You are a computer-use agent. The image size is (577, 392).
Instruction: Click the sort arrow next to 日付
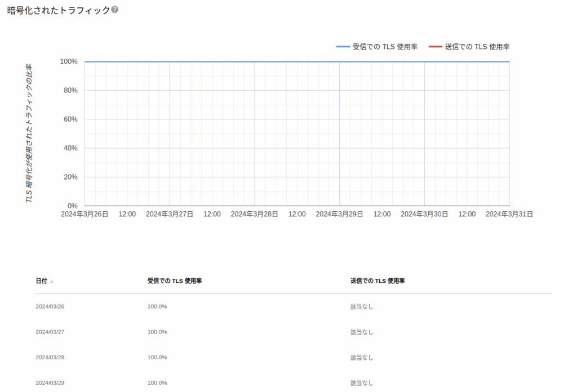click(x=52, y=281)
